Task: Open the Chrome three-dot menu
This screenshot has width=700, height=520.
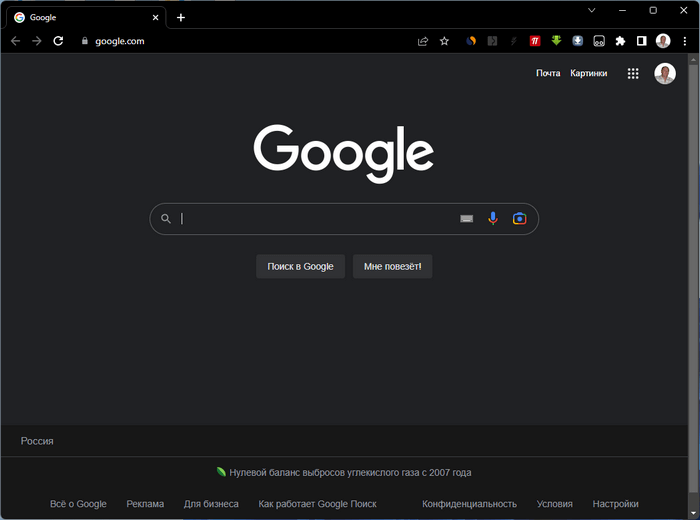Action: (685, 41)
